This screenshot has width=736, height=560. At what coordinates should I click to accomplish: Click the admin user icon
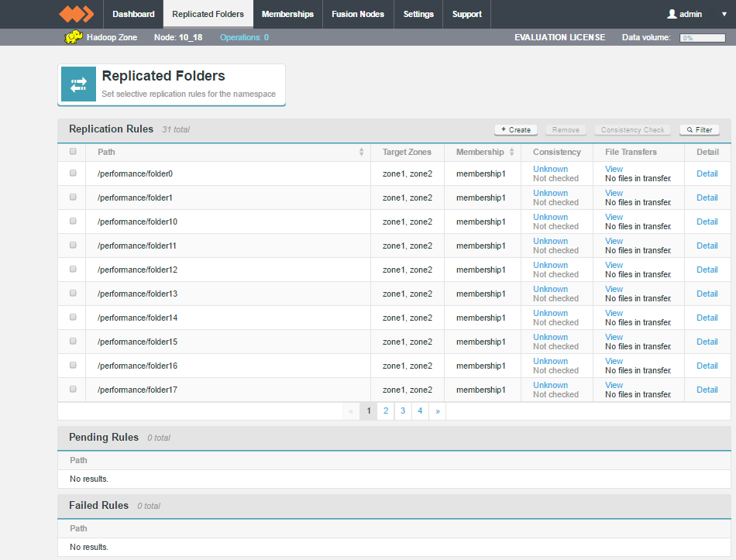[672, 14]
